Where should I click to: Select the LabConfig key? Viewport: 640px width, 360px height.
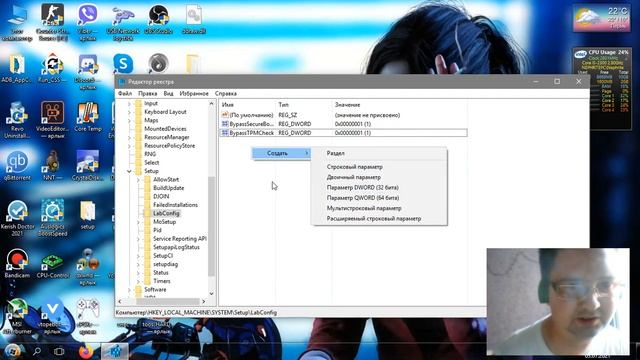(x=166, y=213)
